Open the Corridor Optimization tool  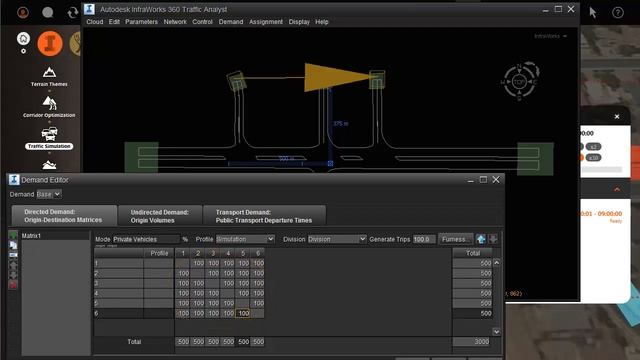point(49,107)
